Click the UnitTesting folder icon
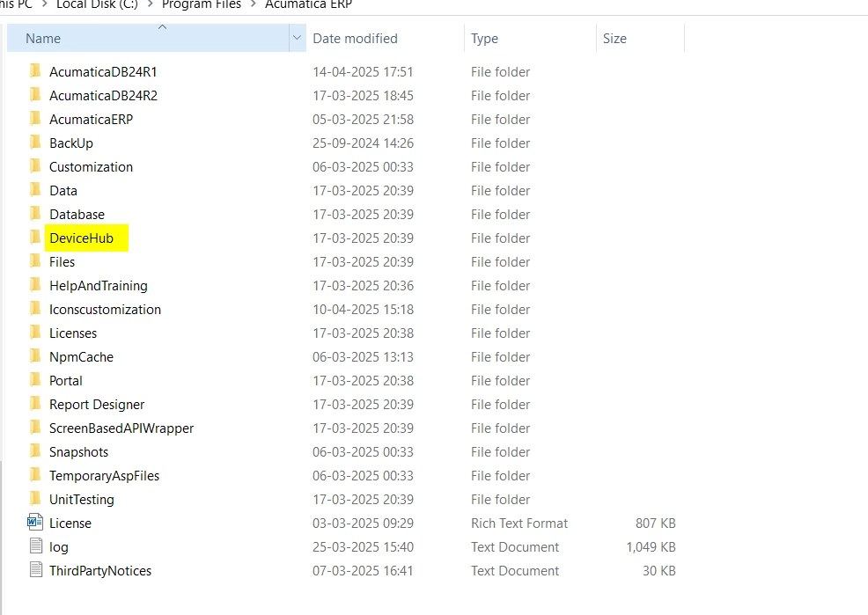The width and height of the screenshot is (868, 615). [35, 499]
